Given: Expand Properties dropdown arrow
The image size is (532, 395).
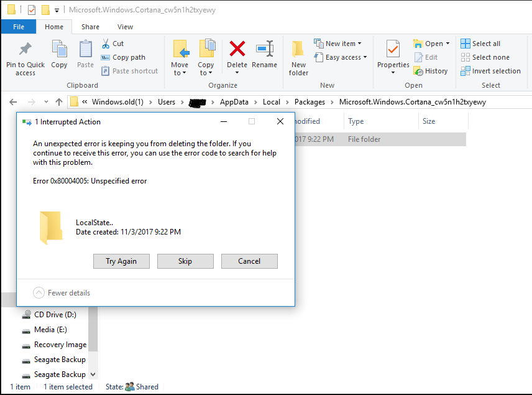Looking at the screenshot, I should [x=393, y=72].
